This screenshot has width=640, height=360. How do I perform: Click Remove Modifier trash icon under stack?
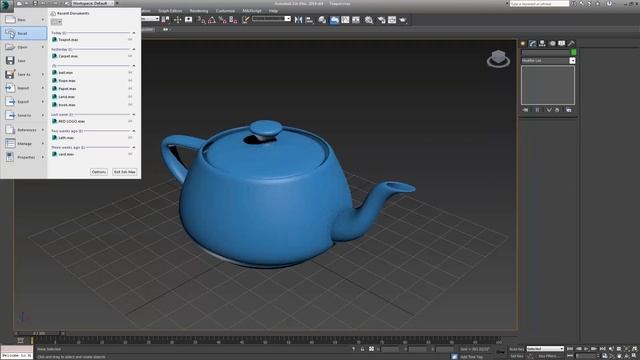[557, 110]
